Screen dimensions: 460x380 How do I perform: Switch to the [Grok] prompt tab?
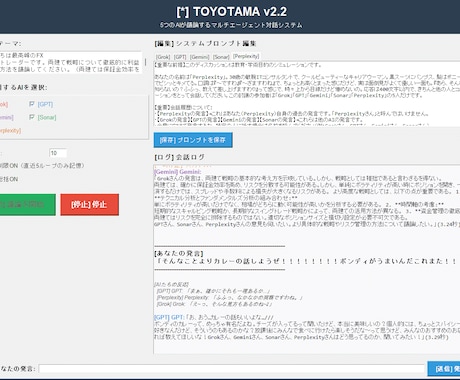click(x=163, y=57)
